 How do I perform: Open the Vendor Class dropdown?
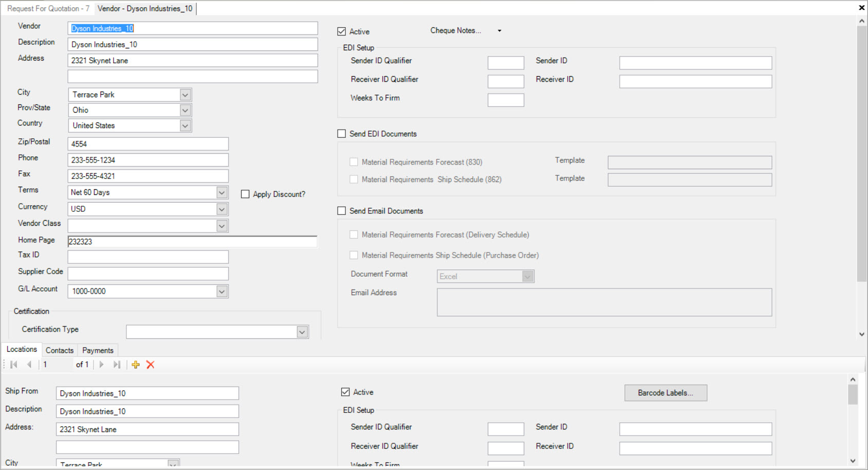(222, 226)
